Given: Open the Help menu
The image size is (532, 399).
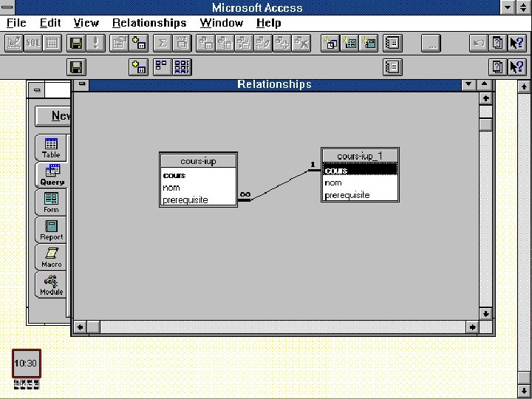Looking at the screenshot, I should click(268, 23).
